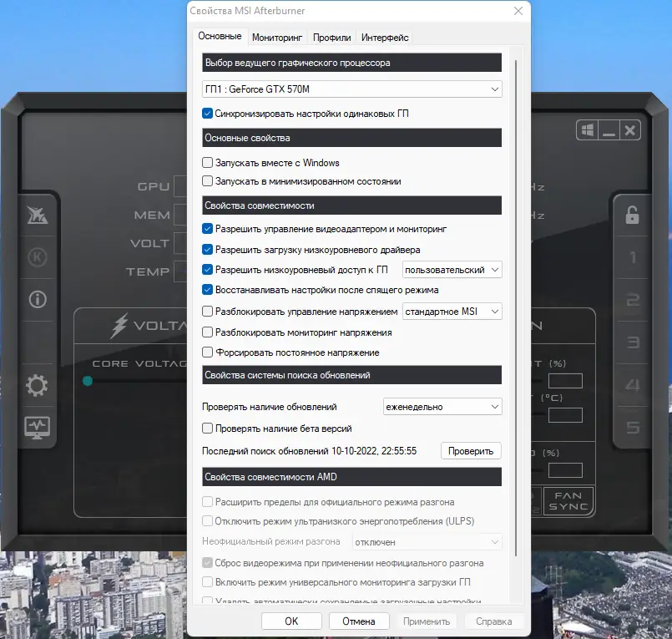Switch to the Основные tab

coord(220,36)
